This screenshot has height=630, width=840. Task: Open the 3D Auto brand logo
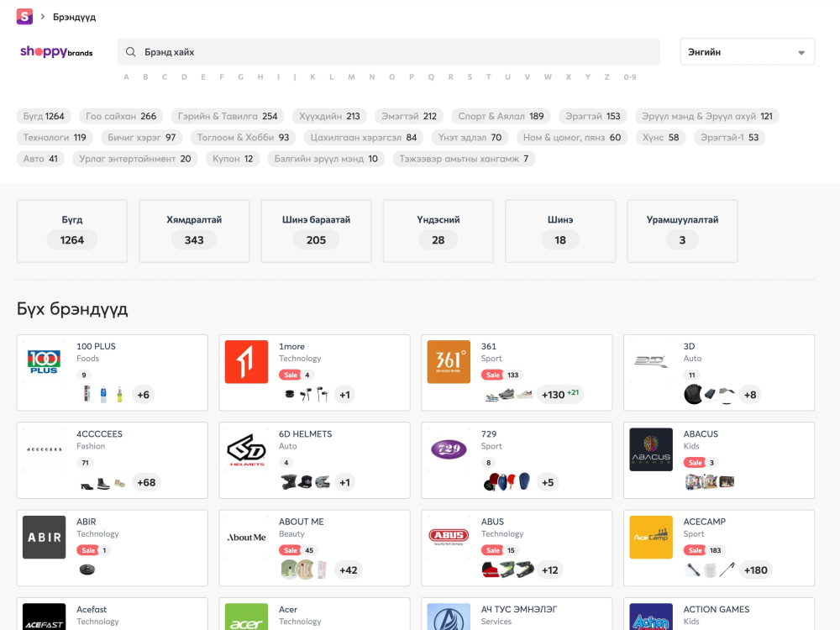[651, 362]
